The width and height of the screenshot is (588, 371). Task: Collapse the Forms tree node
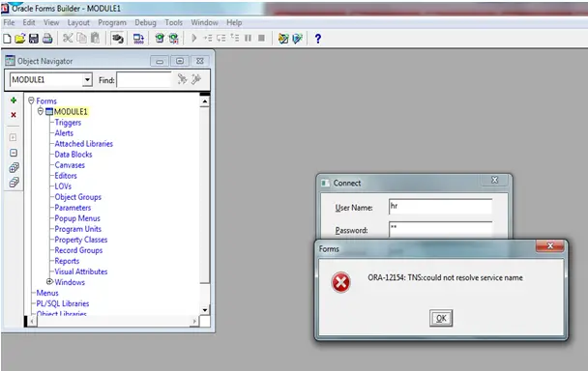pos(31,100)
